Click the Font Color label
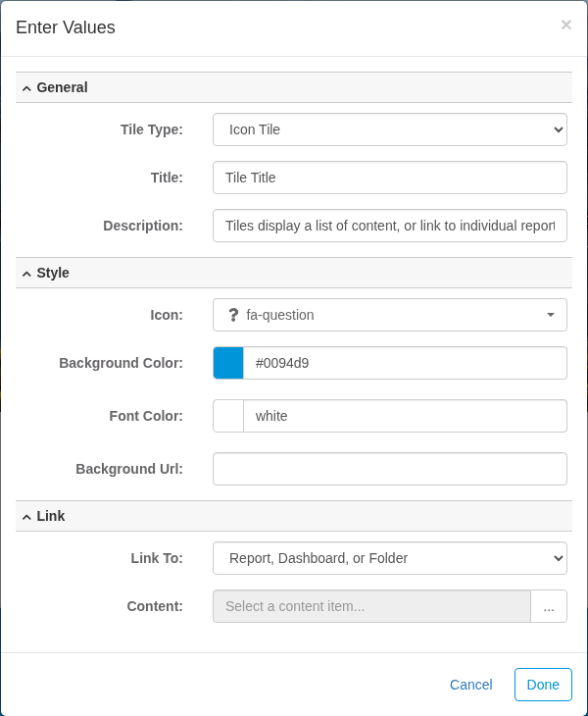588x716 pixels. click(146, 416)
